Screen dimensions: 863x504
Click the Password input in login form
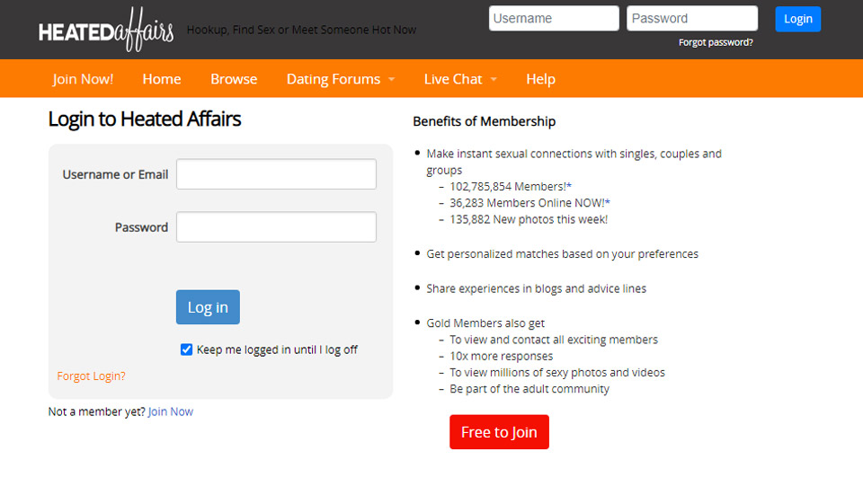pos(276,227)
